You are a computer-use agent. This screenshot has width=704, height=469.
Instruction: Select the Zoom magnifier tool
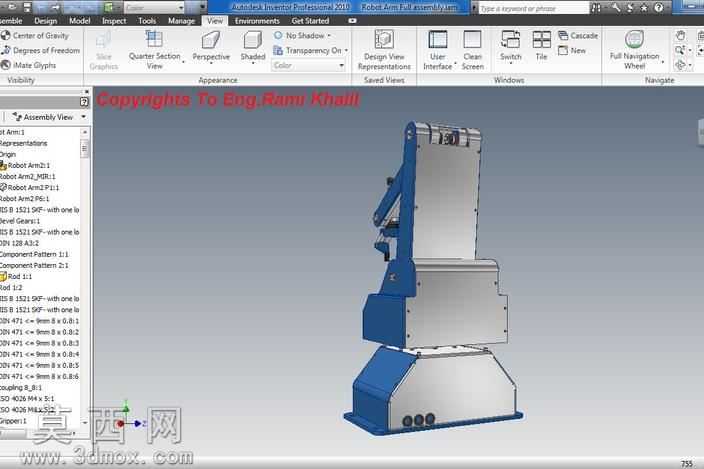[680, 50]
